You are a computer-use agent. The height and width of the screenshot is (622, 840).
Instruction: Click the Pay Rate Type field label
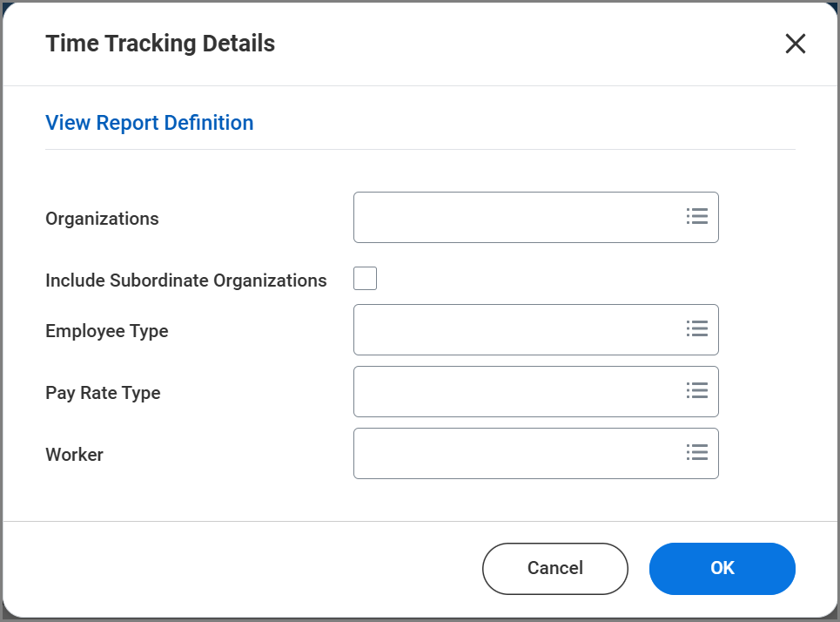tap(103, 393)
